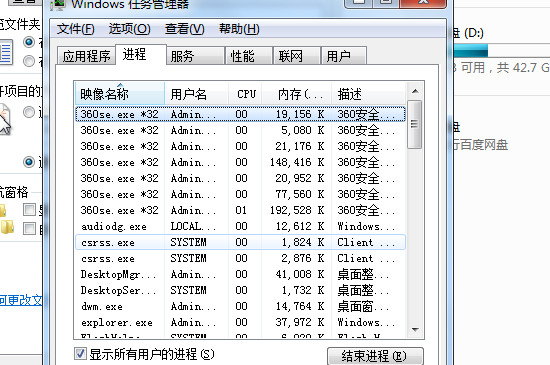The image size is (550, 365).
Task: Click the (D:) drive usage bar in Explorer
Action: tap(502, 50)
